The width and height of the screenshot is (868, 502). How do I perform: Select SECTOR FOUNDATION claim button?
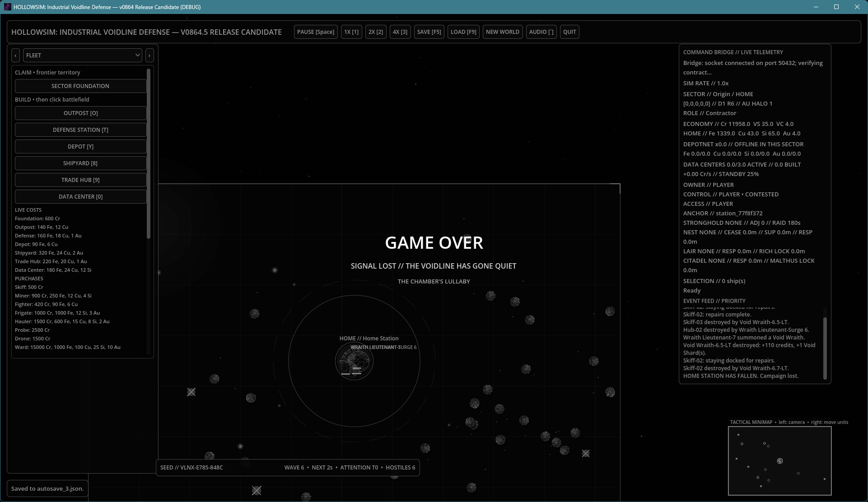point(80,86)
